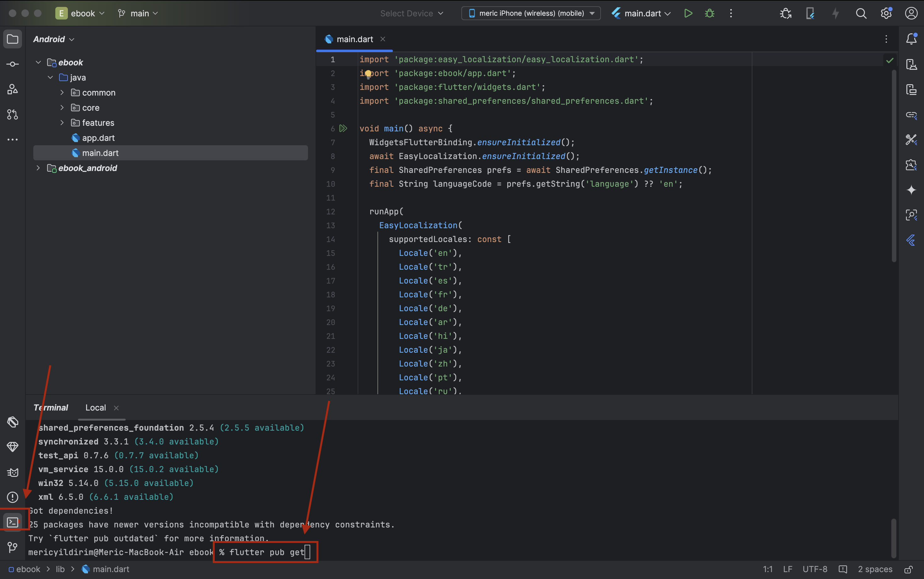
Task: Expand the ebook_android module node
Action: point(38,168)
